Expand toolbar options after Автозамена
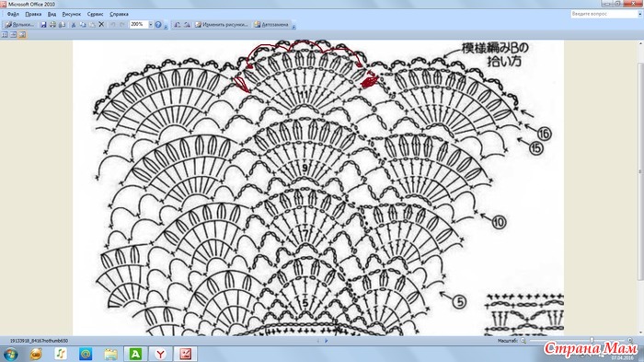644x362 pixels. click(x=293, y=26)
